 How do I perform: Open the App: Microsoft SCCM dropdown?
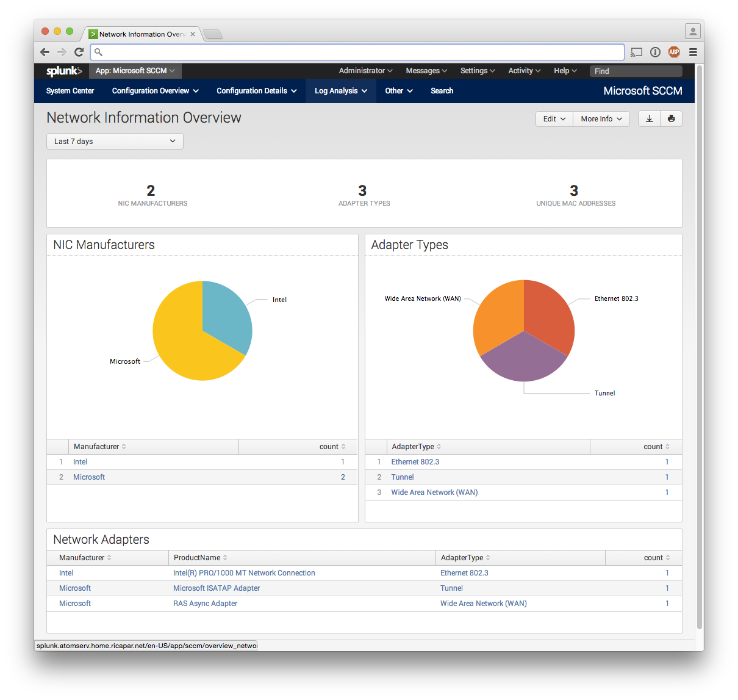(x=135, y=71)
